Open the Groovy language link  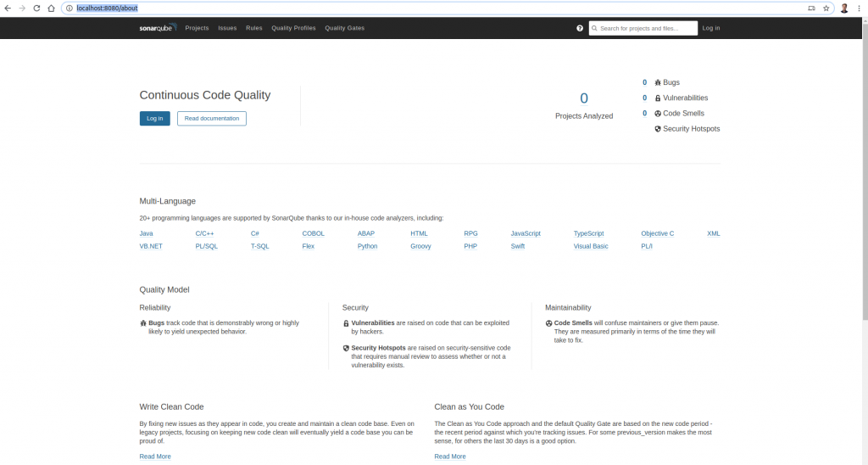[x=420, y=247]
